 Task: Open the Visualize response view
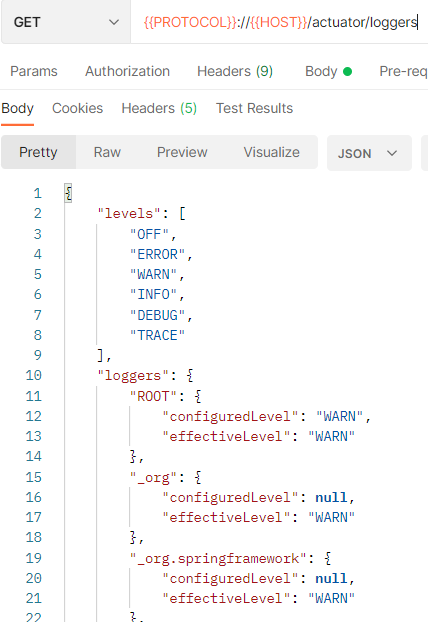tap(272, 152)
